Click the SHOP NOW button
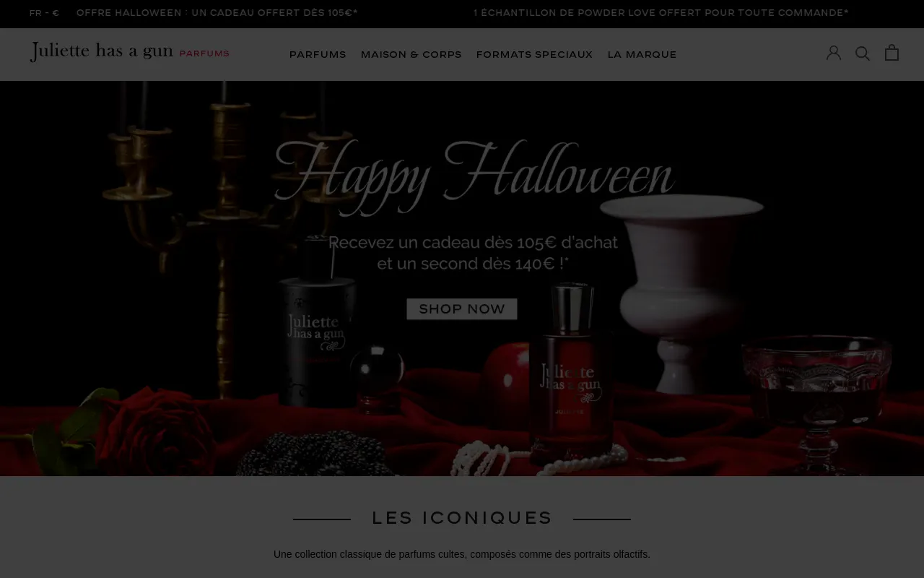 [462, 309]
